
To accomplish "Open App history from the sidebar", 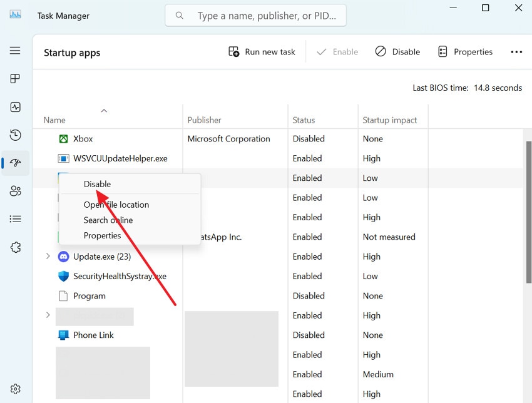I will (15, 135).
